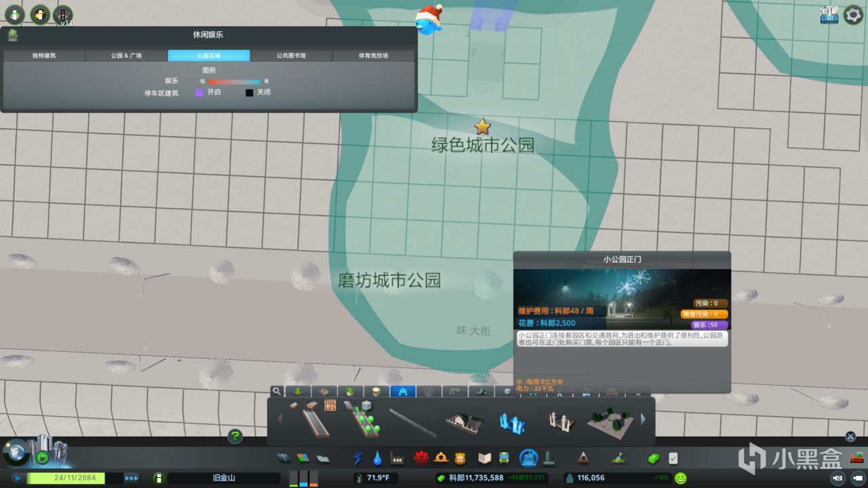Select the park building with roof item

click(x=465, y=422)
